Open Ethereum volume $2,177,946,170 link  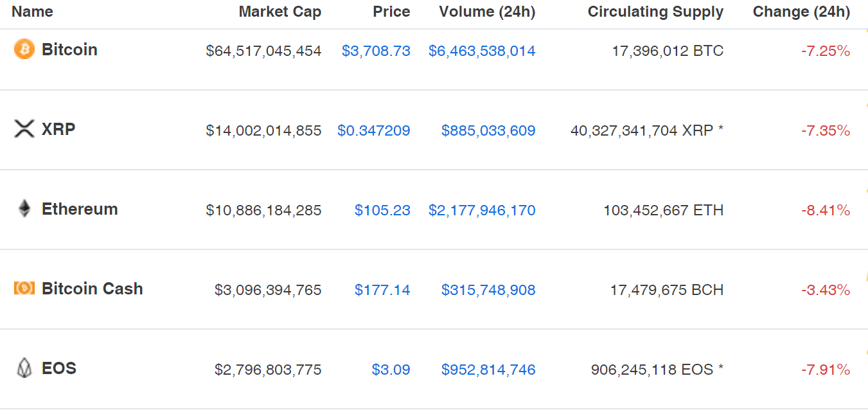[x=482, y=210]
